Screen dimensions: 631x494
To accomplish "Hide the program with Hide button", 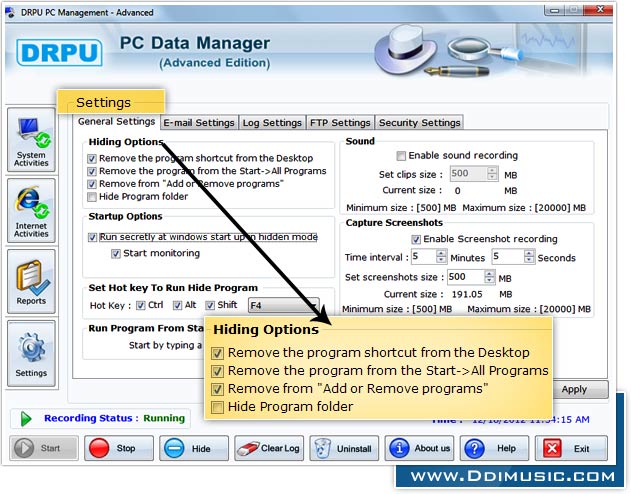I will 194,448.
